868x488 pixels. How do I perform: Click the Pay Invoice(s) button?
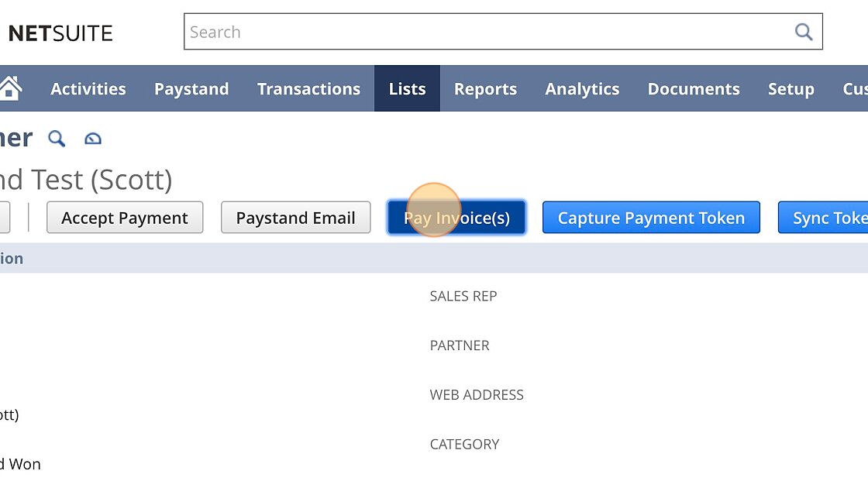click(456, 218)
